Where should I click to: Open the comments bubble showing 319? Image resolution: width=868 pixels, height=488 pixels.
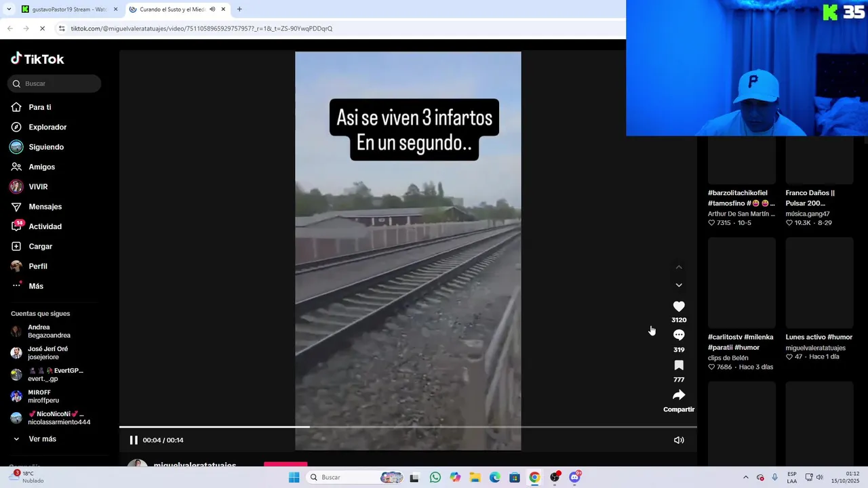click(679, 335)
